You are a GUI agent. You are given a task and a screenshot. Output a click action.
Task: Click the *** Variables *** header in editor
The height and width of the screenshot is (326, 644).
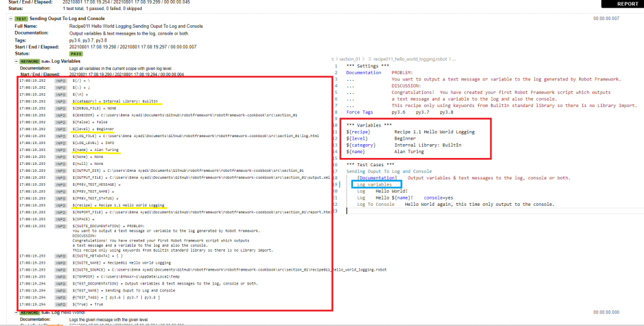tap(369, 125)
